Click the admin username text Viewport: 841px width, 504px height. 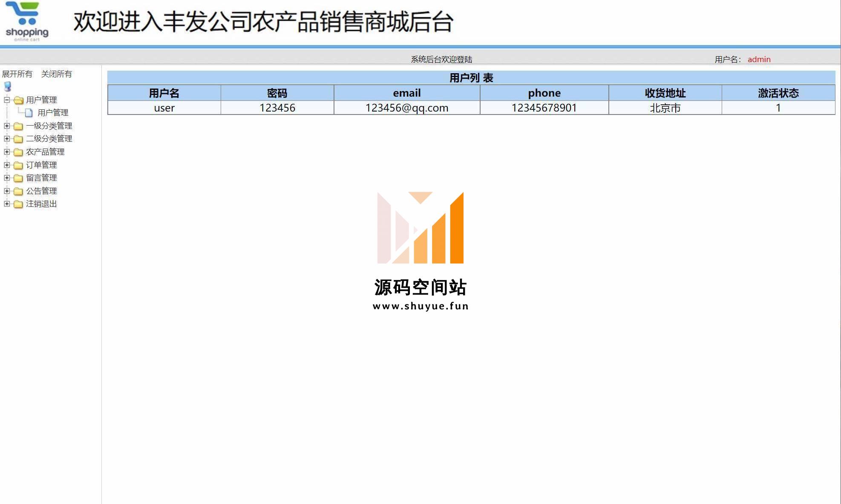click(759, 60)
